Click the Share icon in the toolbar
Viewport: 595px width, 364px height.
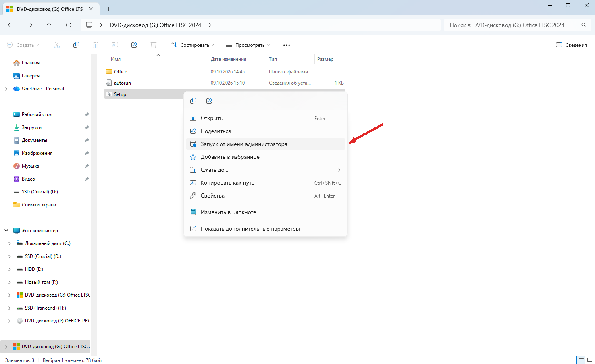point(134,45)
